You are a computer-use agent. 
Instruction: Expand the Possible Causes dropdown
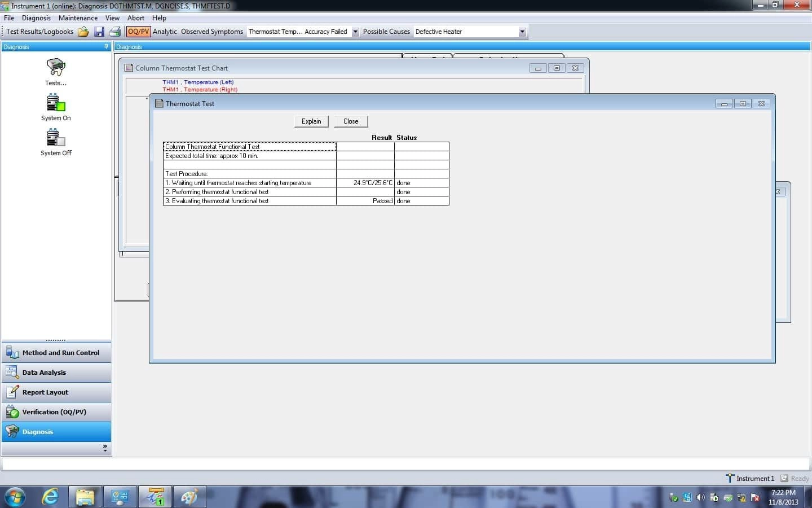[522, 32]
